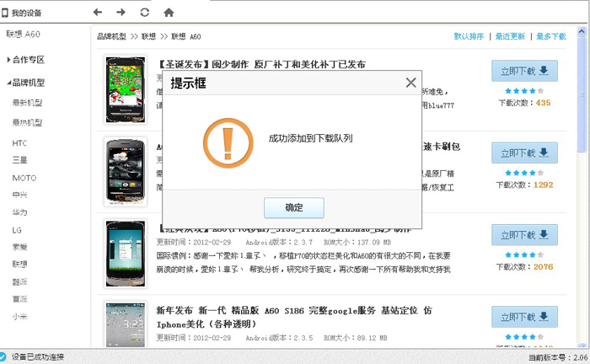Screen dimensions: 590x364
Task: Click the forward arrow navigation icon
Action: click(x=121, y=13)
